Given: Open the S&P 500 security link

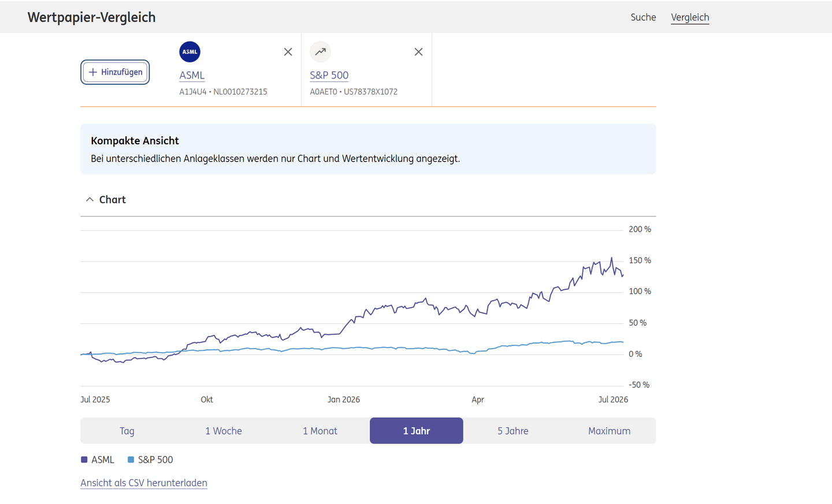Looking at the screenshot, I should point(329,75).
